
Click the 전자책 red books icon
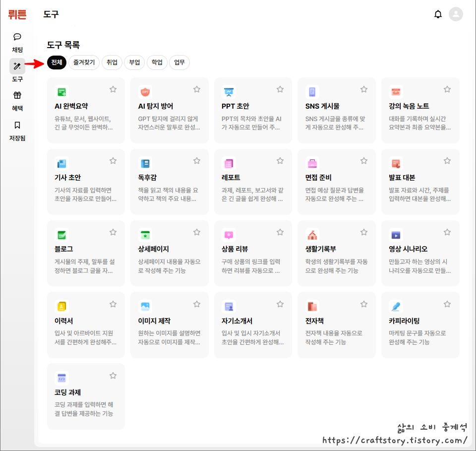coord(312,307)
